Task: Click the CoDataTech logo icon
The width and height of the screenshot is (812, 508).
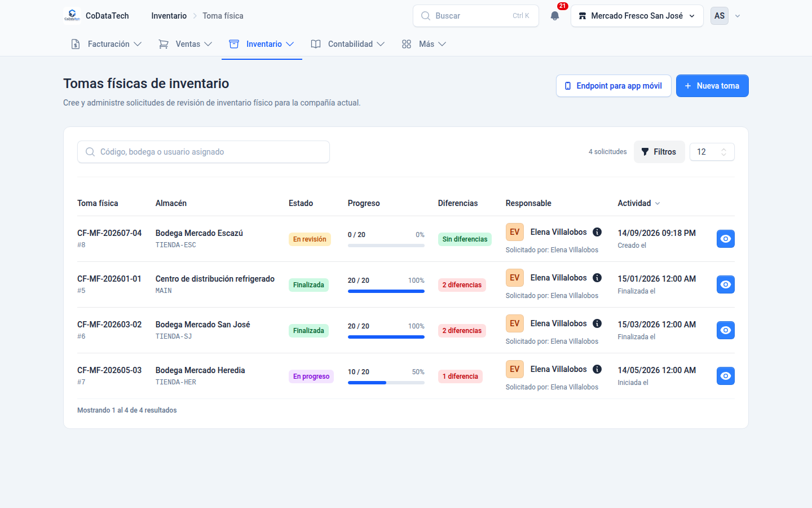Action: click(x=72, y=16)
